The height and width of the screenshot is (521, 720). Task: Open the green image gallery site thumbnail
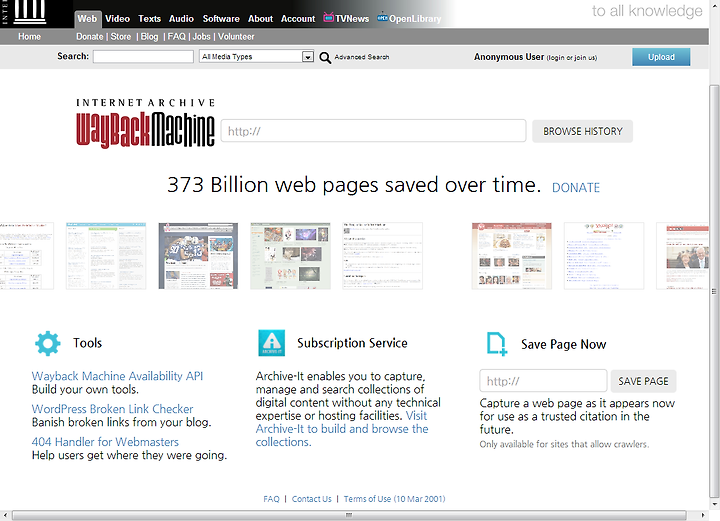pos(290,256)
